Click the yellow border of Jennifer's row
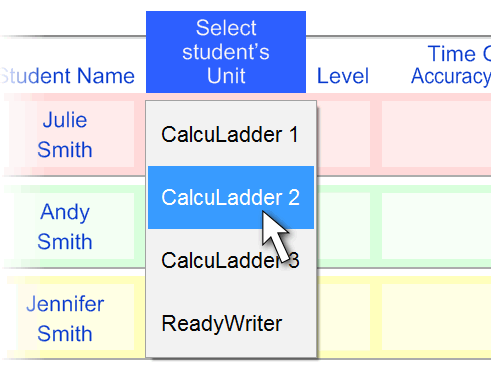Screen dimensions: 491x384 coord(376,318)
